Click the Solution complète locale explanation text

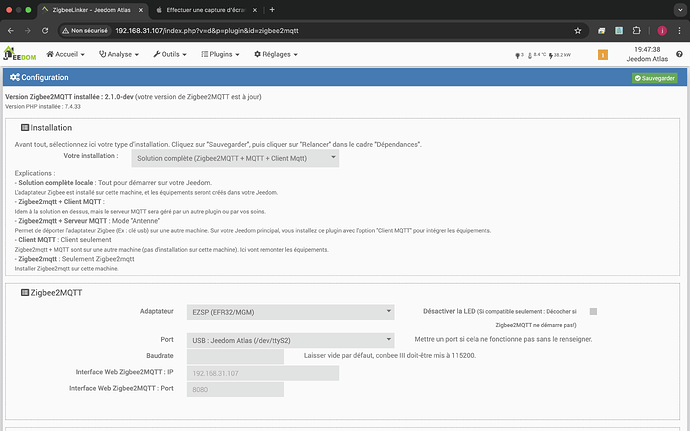pyautogui.click(x=113, y=182)
